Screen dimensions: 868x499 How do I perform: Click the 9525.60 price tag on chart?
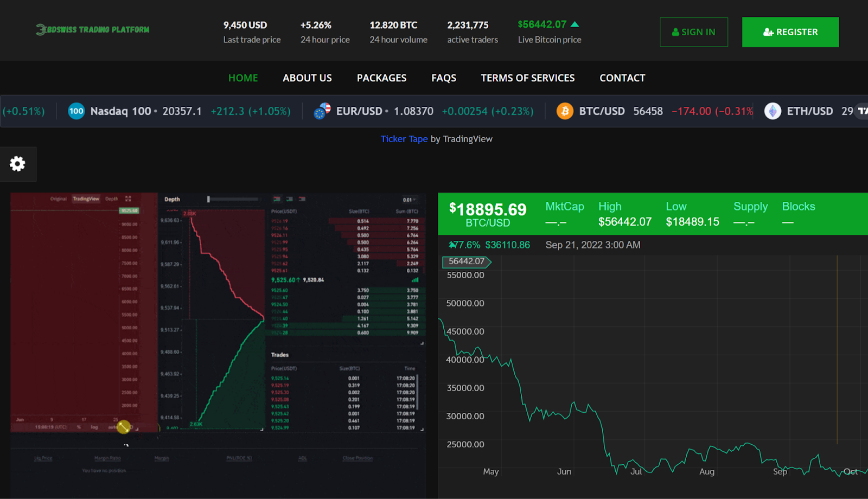130,210
